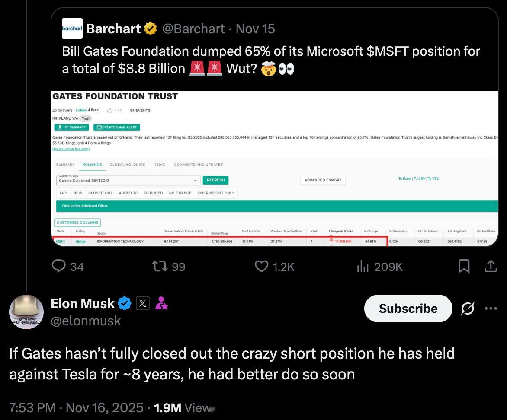This screenshot has width=507, height=420.
Task: Click Elon Musk's blue verified checkmark
Action: pos(125,304)
